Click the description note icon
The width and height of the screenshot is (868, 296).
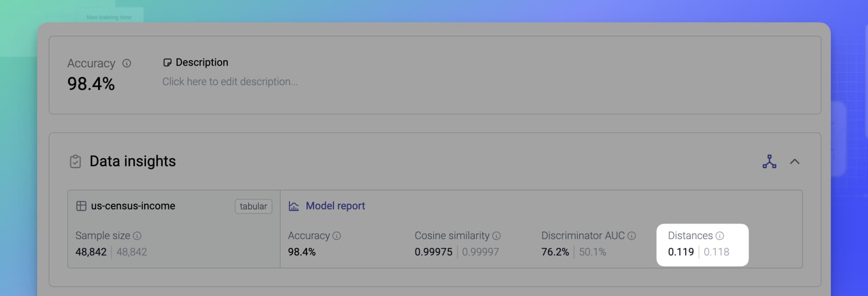pyautogui.click(x=168, y=62)
